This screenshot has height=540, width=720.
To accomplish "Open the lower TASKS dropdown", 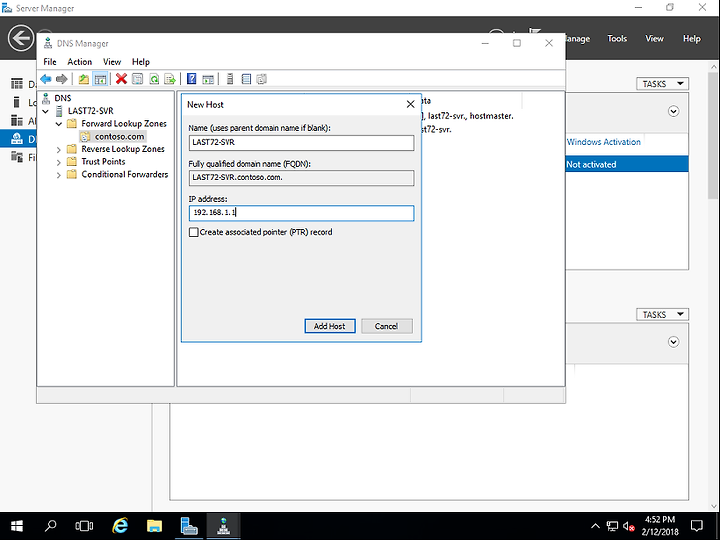I will (662, 315).
